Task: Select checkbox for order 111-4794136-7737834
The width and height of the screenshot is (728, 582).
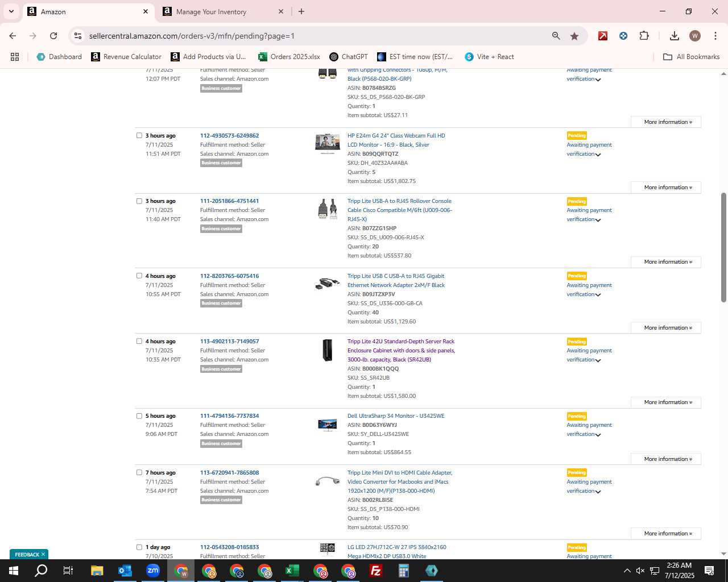Action: click(139, 415)
